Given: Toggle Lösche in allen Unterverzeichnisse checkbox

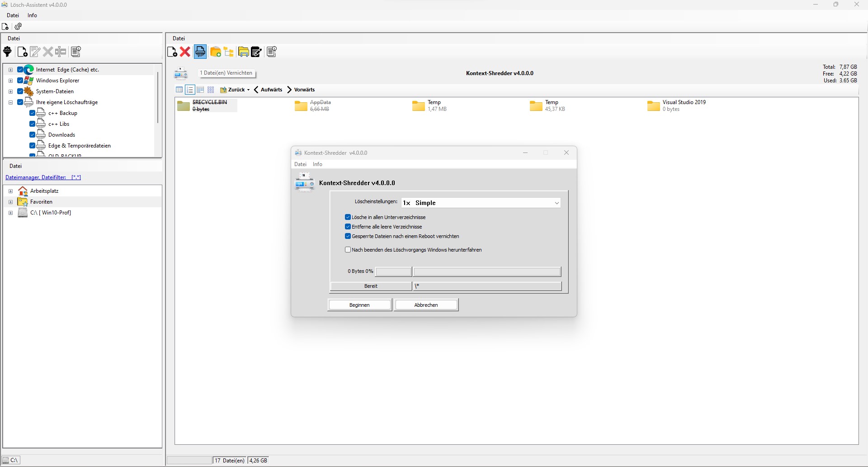Looking at the screenshot, I should (x=348, y=217).
